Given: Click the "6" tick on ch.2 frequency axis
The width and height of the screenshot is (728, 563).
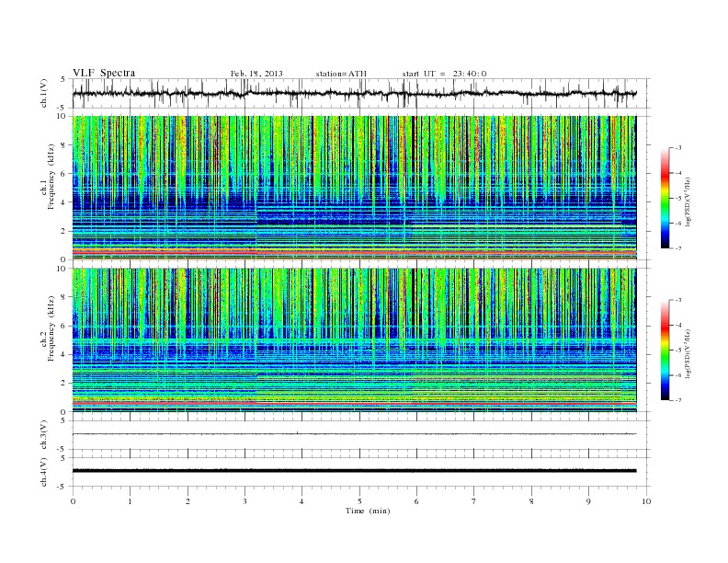Looking at the screenshot, I should pos(63,326).
